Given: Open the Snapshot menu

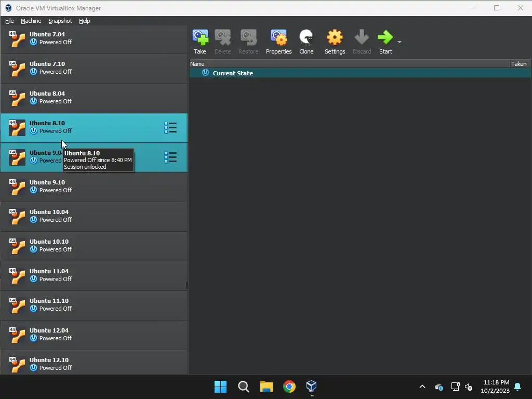Looking at the screenshot, I should 60,21.
